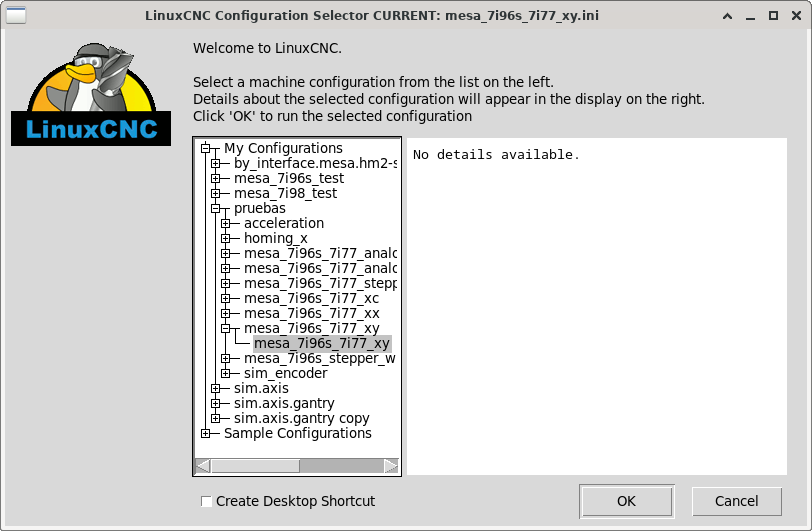
Task: Expand the homing_x node
Action: point(225,238)
